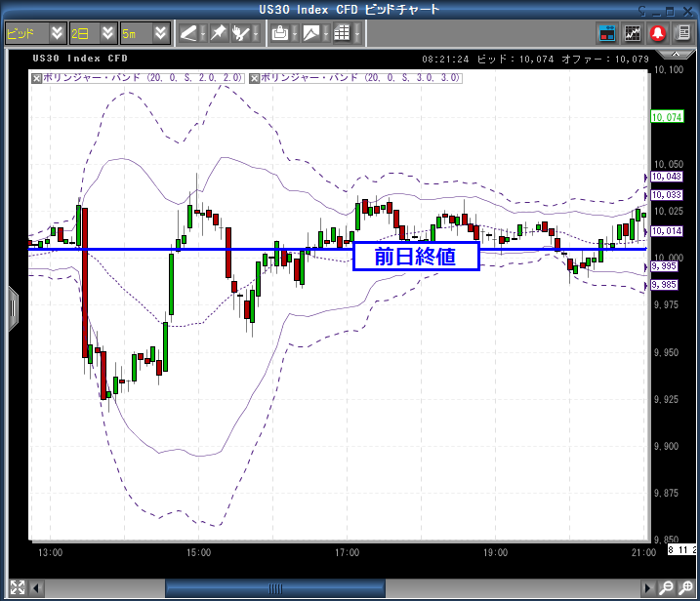Open the print chart icon

280,33
